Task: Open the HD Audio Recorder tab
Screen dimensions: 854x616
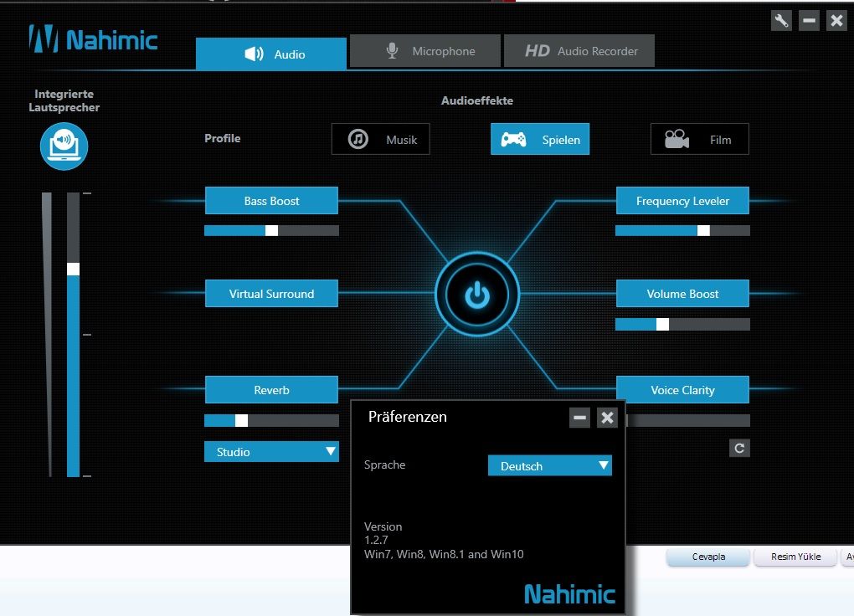Action: click(x=579, y=51)
